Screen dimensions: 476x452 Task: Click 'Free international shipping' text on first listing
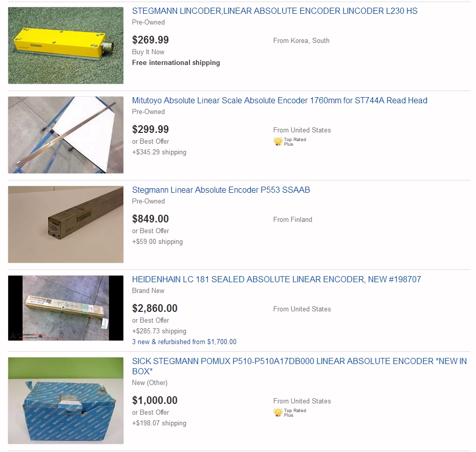coord(176,63)
